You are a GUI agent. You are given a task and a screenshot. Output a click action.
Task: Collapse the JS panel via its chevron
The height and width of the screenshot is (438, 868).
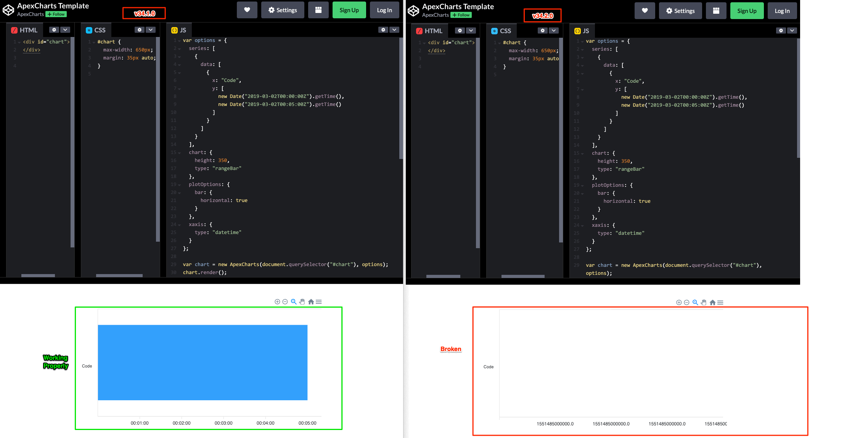(x=394, y=29)
